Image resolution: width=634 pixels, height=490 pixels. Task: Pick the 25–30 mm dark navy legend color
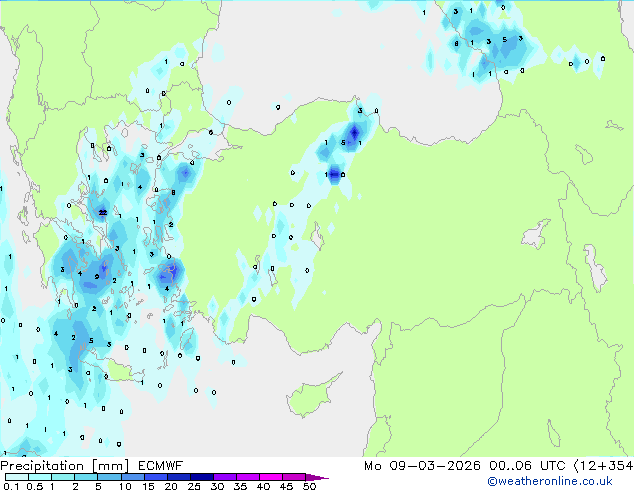(x=201, y=477)
